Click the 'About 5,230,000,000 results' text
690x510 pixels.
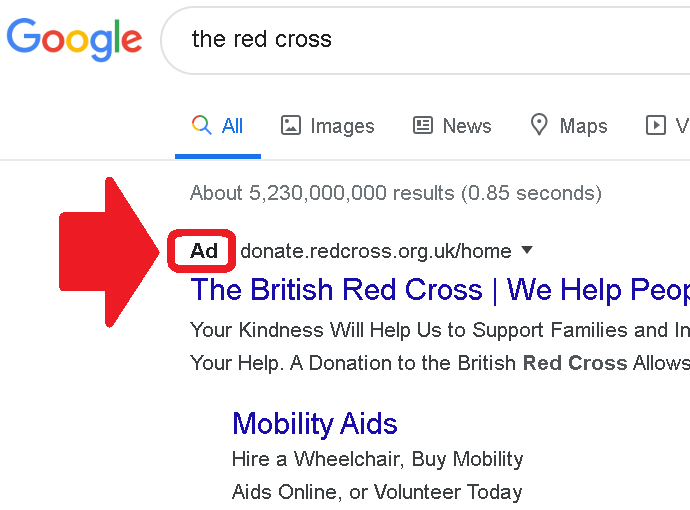pyautogui.click(x=396, y=193)
